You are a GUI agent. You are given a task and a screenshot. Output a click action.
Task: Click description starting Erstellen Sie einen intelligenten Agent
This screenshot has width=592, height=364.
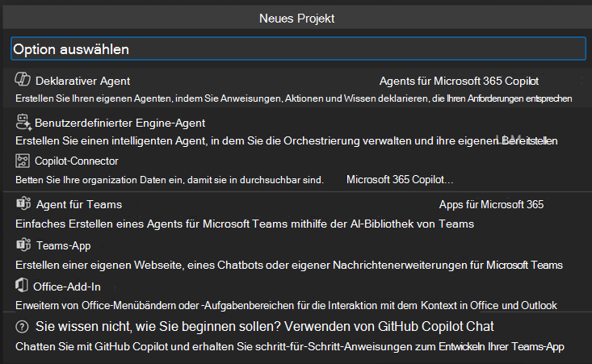[287, 141]
